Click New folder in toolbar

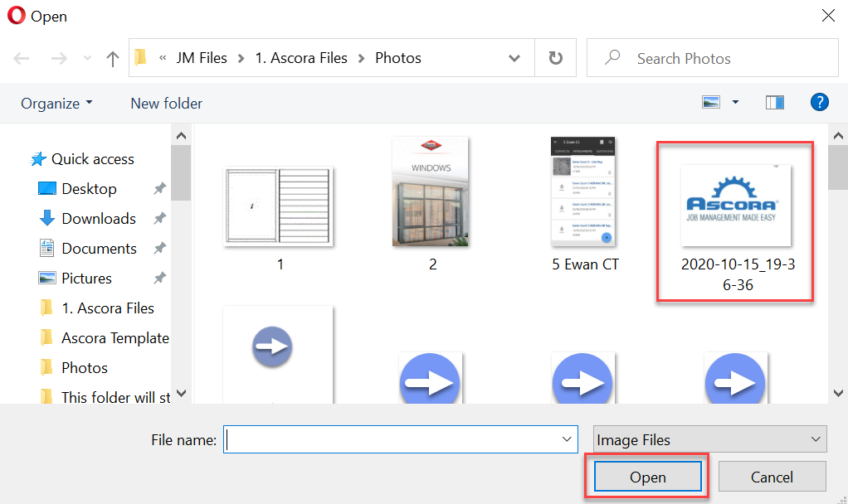pyautogui.click(x=166, y=104)
